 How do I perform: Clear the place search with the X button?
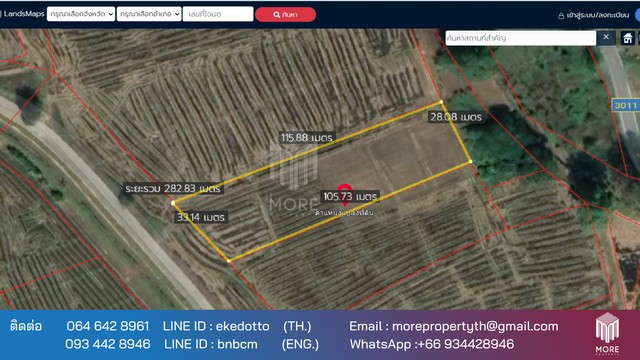point(606,37)
